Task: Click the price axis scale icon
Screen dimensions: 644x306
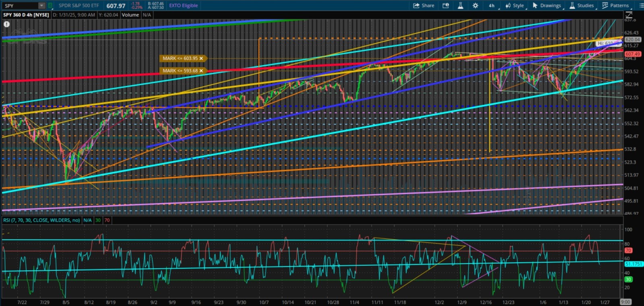Action: pos(629,15)
